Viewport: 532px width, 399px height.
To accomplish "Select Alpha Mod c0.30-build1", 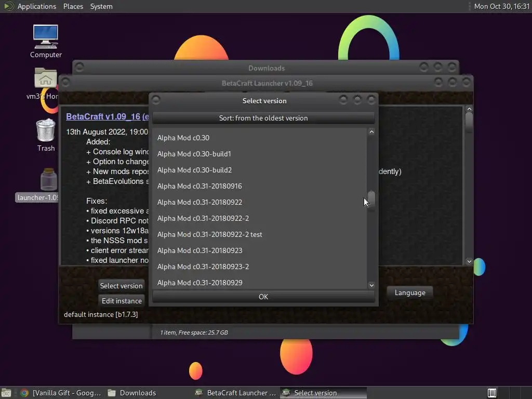I will coord(260,154).
